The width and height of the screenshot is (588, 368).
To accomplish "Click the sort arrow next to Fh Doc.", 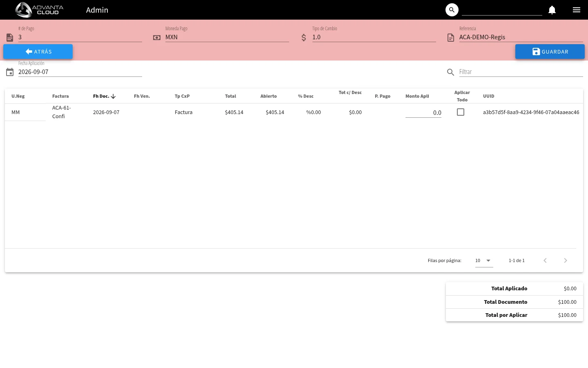I will point(113,96).
